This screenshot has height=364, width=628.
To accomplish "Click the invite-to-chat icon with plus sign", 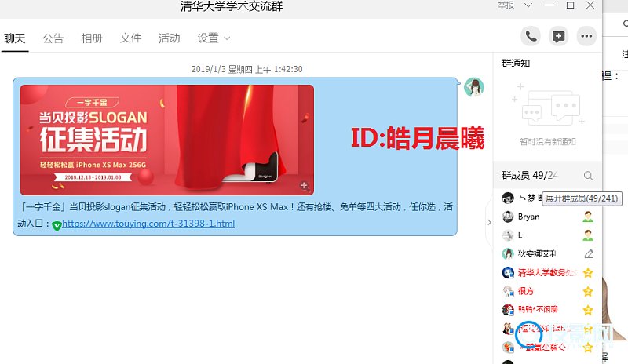I will pyautogui.click(x=559, y=36).
